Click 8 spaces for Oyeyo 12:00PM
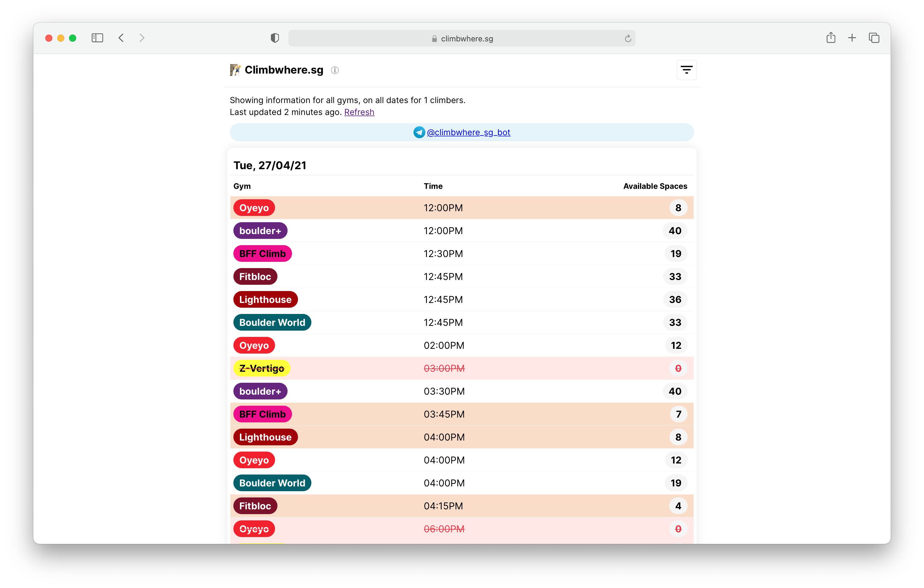924x588 pixels. tap(678, 208)
